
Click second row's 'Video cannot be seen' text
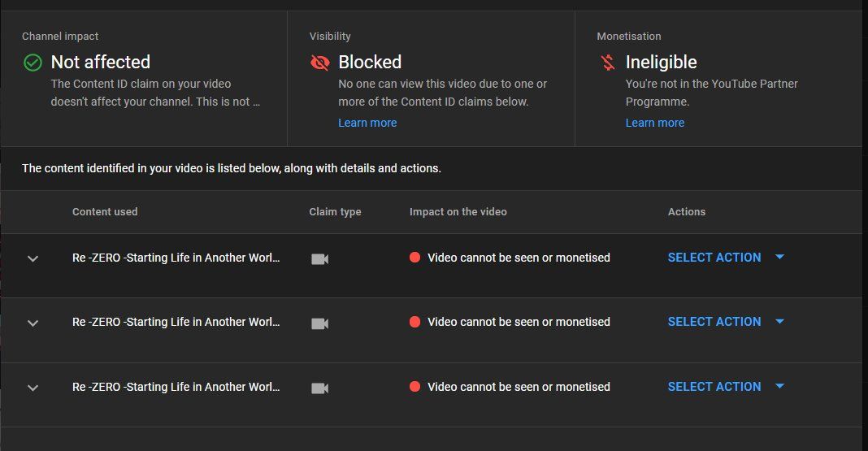pos(519,322)
